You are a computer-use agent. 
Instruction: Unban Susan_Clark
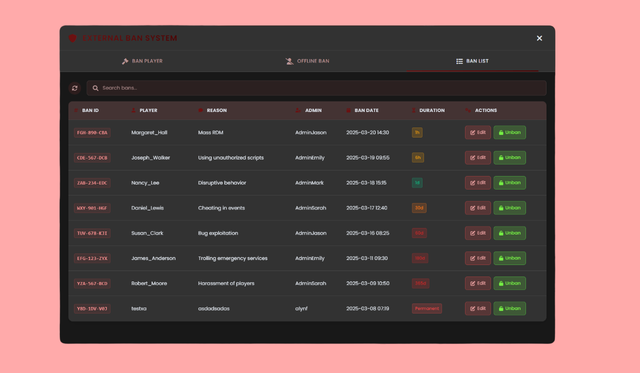(509, 233)
